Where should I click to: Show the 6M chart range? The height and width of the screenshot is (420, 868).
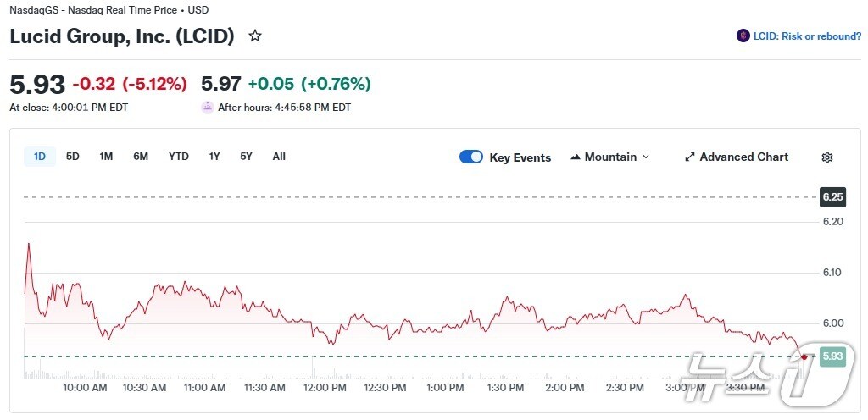tap(141, 156)
